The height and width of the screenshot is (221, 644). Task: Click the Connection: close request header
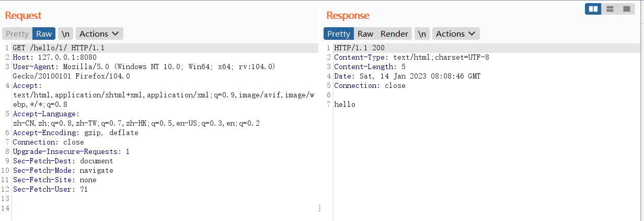(48, 142)
